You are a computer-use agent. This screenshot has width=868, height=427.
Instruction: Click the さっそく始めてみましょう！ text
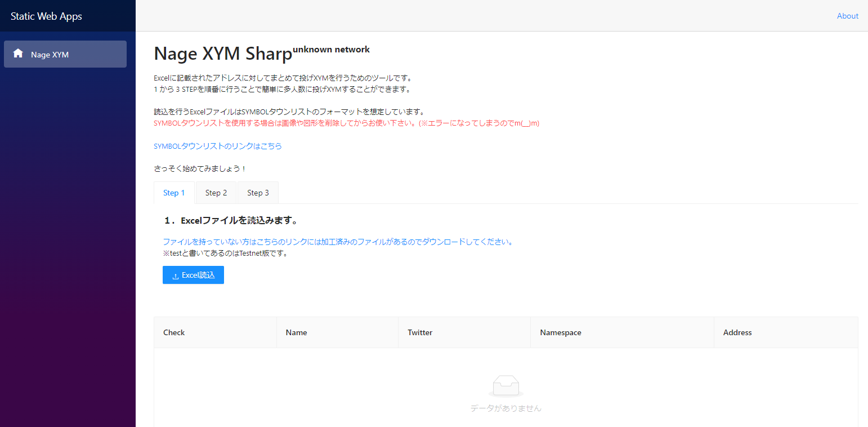pyautogui.click(x=200, y=168)
